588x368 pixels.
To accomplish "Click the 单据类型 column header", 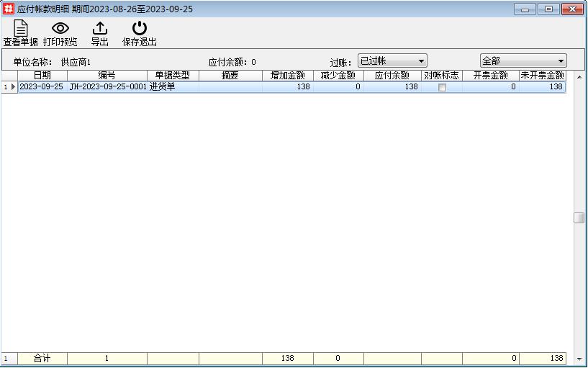I will coord(173,76).
